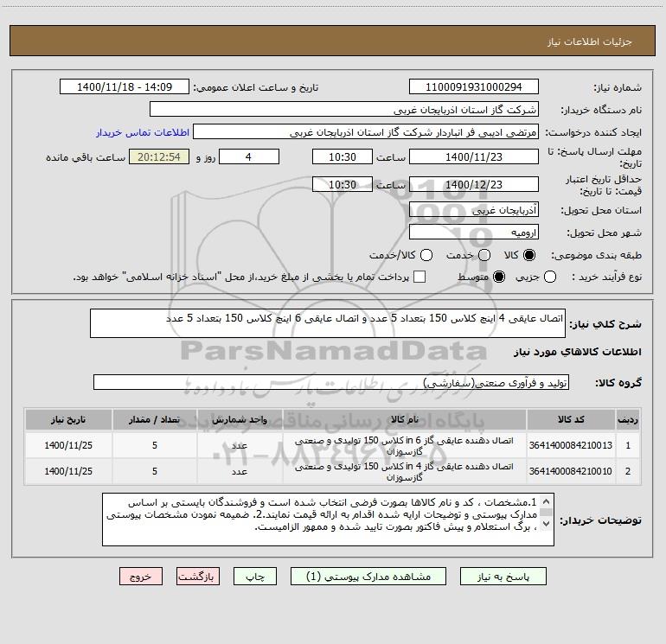The width and height of the screenshot is (666, 644).
Task: Click product code 3641400084210010
Action: [571, 471]
